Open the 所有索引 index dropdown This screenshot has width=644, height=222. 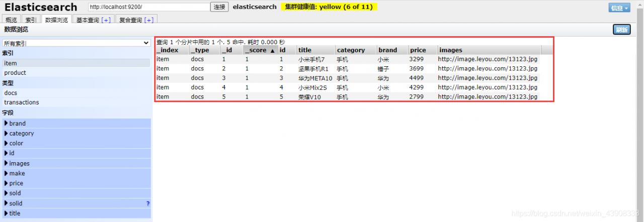76,43
